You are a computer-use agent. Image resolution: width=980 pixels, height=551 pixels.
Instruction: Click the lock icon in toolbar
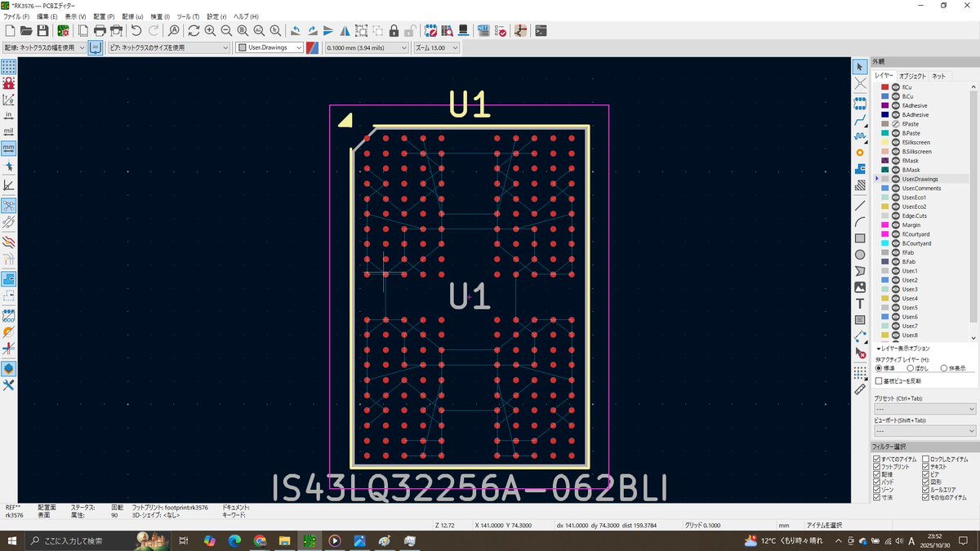click(x=394, y=30)
